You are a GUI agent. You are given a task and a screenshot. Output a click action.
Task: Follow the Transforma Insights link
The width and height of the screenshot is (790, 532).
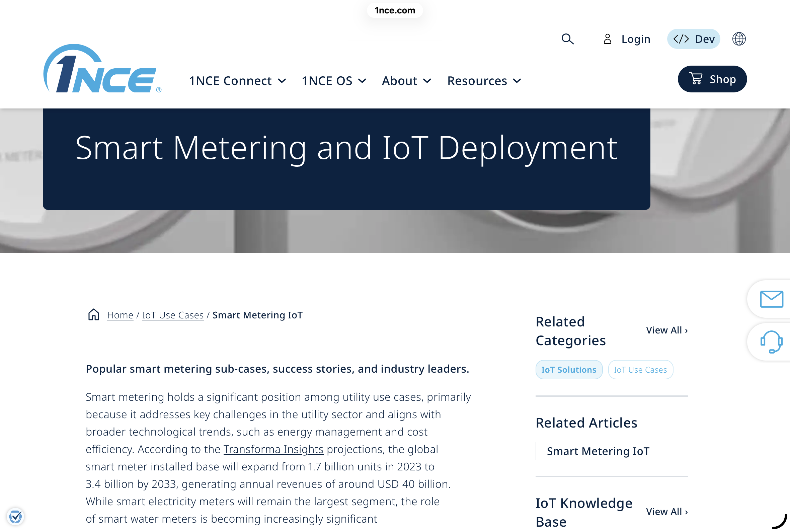point(273,449)
